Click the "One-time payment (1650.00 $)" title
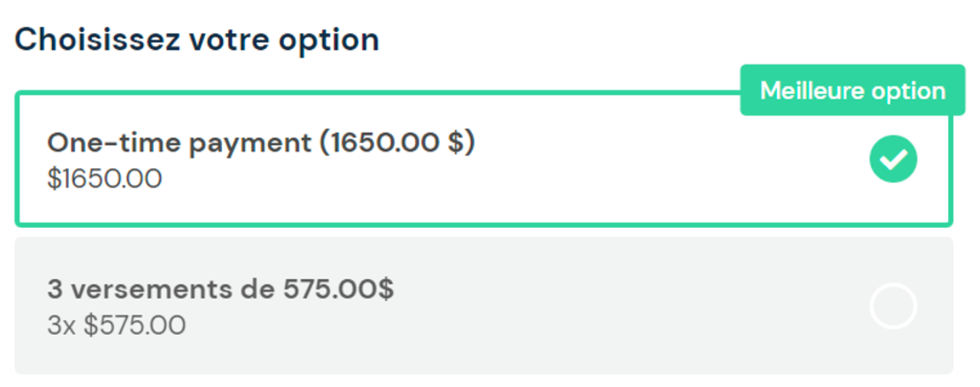This screenshot has height=387, width=980. click(261, 142)
